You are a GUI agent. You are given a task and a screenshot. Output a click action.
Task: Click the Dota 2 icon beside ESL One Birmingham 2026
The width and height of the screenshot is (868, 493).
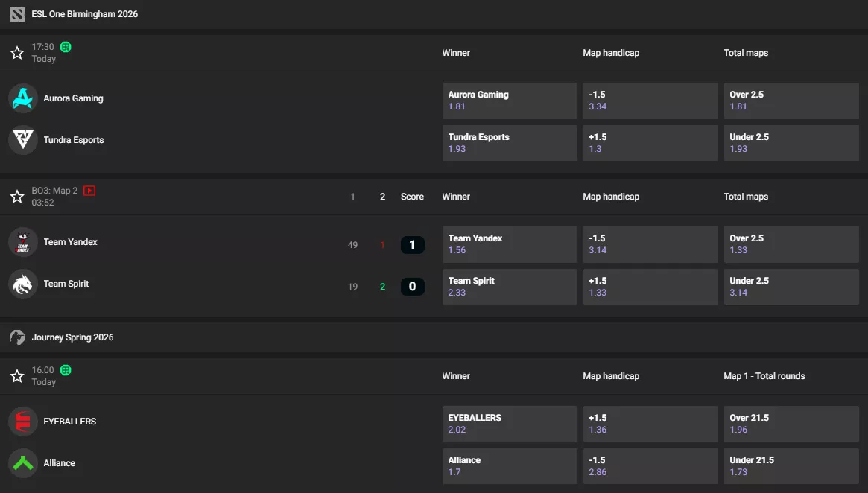pyautogui.click(x=16, y=13)
